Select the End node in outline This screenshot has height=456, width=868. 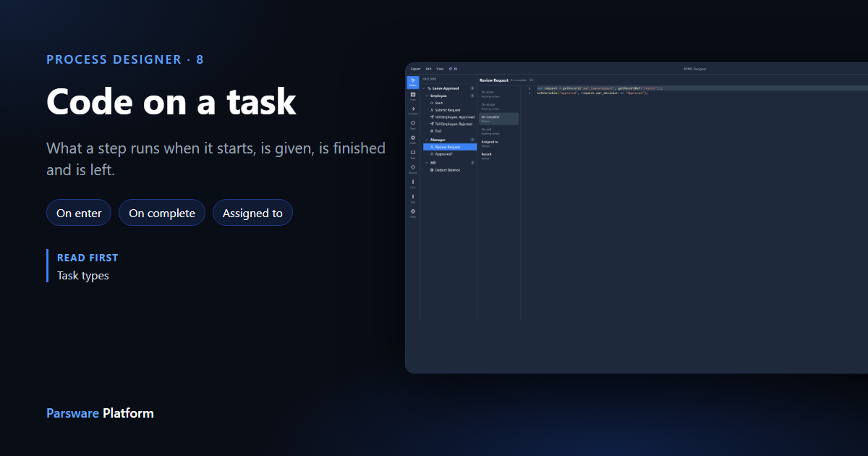(x=448, y=131)
